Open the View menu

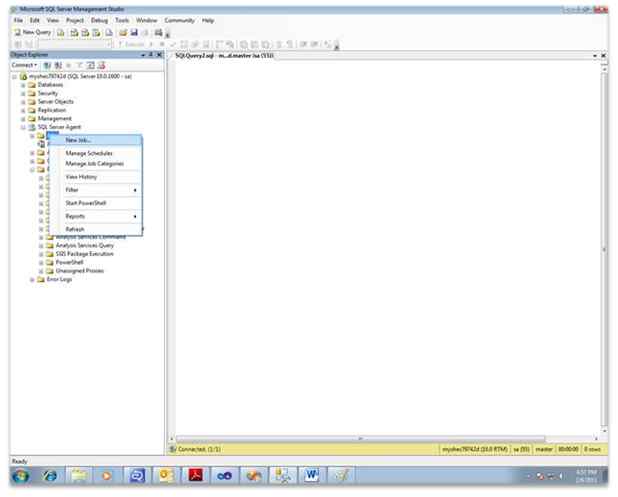[53, 20]
